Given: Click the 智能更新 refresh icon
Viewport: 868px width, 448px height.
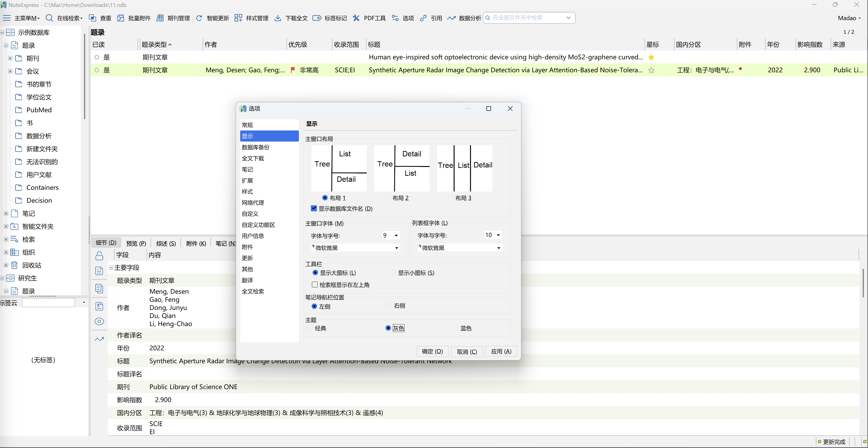Looking at the screenshot, I should coord(199,18).
